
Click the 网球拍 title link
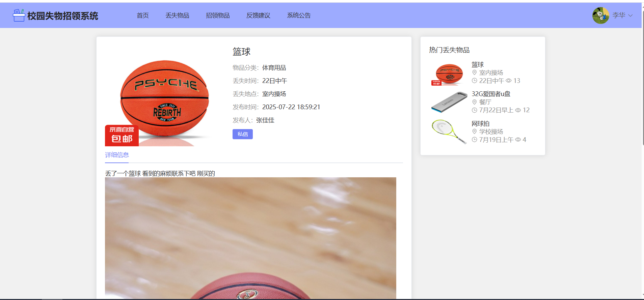481,124
